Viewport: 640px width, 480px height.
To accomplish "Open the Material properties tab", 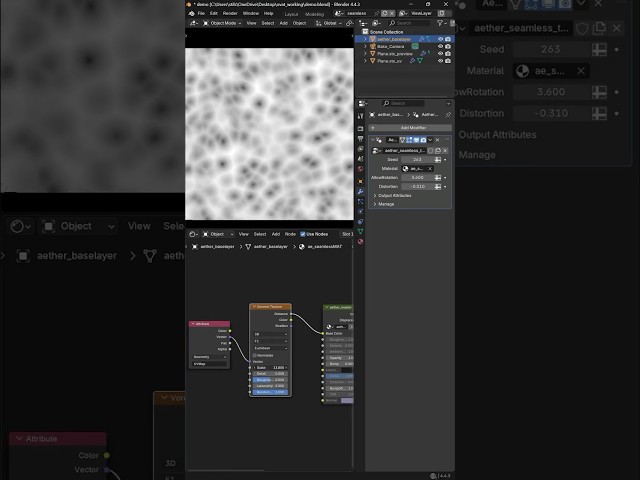I will tap(360, 242).
